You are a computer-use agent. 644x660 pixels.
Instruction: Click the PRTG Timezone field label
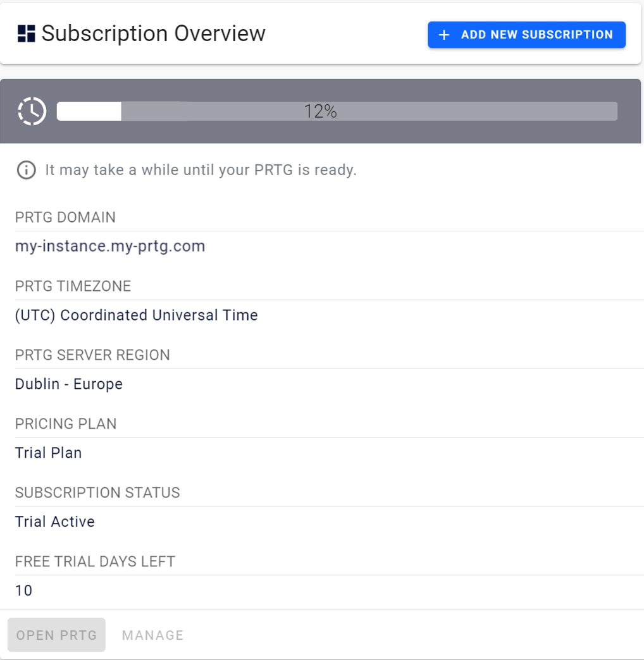pos(73,286)
